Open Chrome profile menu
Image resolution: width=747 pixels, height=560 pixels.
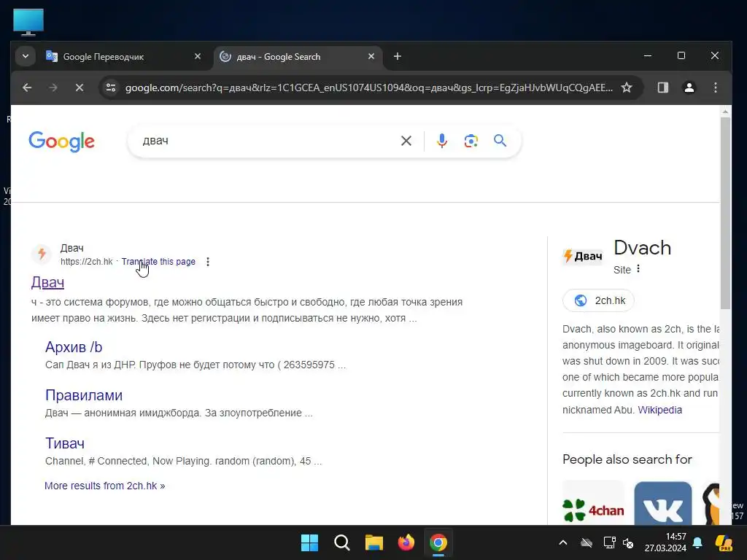[x=689, y=87]
